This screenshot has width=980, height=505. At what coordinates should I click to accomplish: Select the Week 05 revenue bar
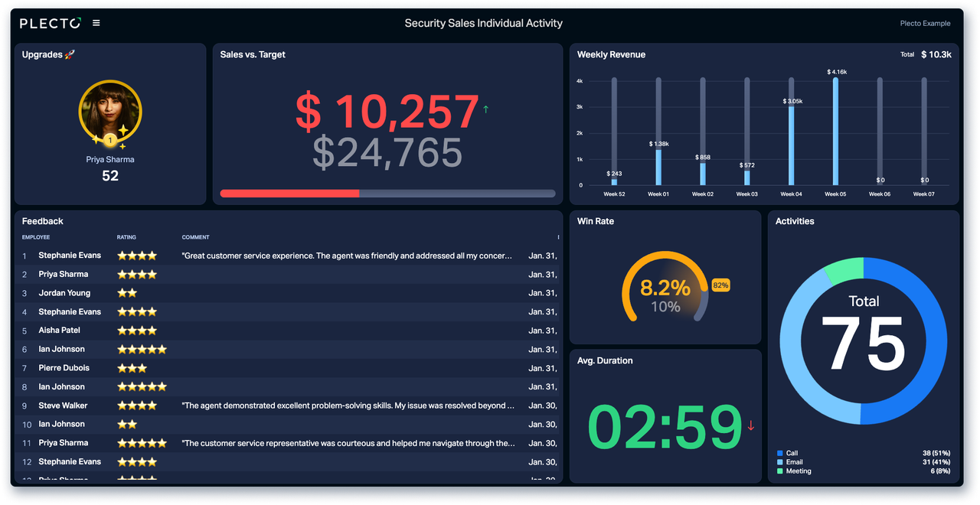click(835, 131)
